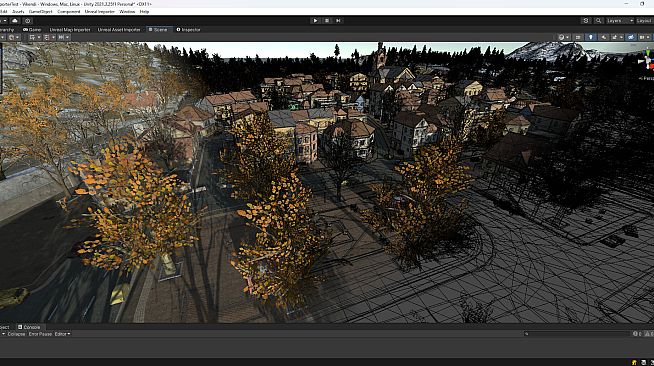Toggle scene audio icon
654x366 pixels.
pos(604,37)
